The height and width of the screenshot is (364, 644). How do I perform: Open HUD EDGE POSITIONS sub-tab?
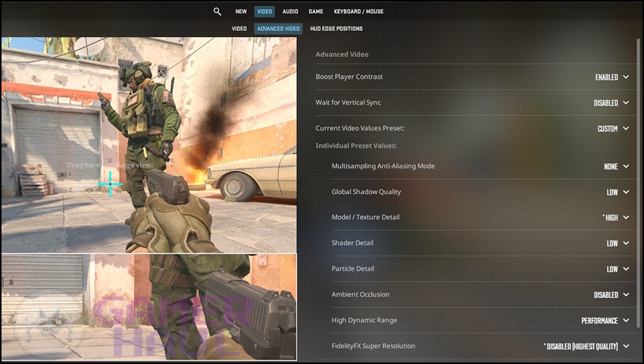pyautogui.click(x=336, y=28)
